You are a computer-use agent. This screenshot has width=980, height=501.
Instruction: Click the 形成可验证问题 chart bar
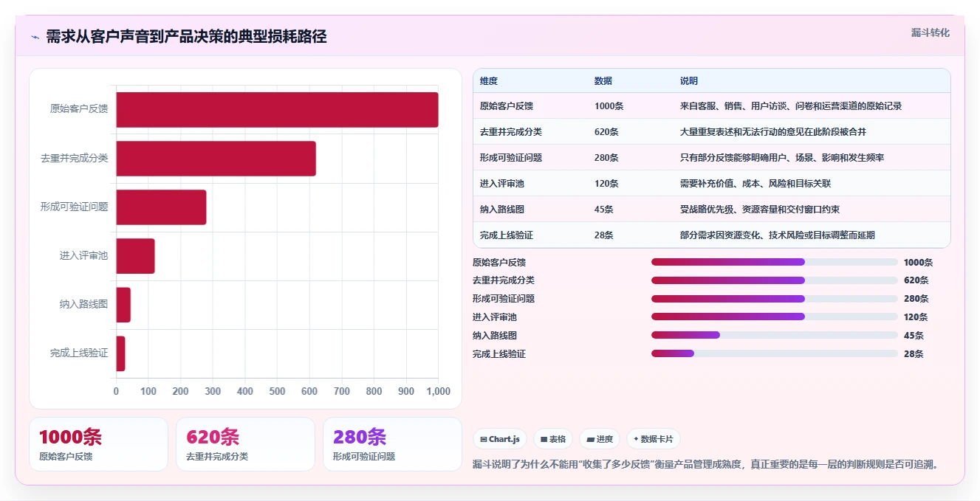click(161, 207)
